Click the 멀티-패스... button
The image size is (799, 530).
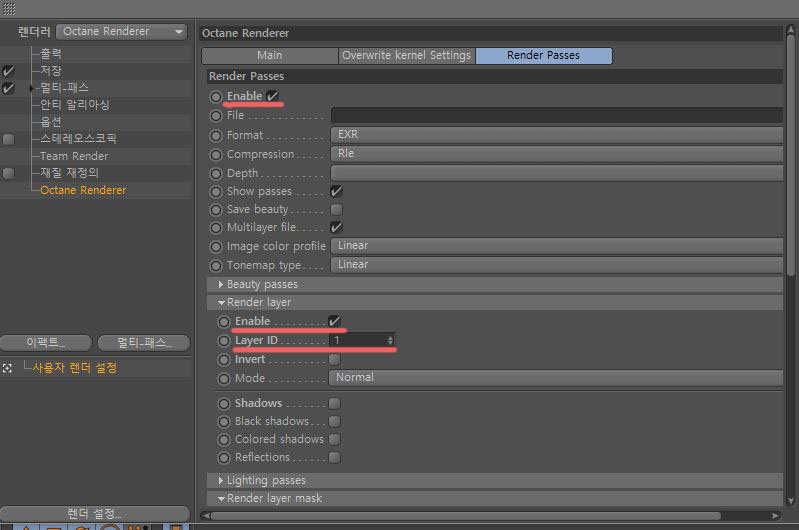(144, 343)
